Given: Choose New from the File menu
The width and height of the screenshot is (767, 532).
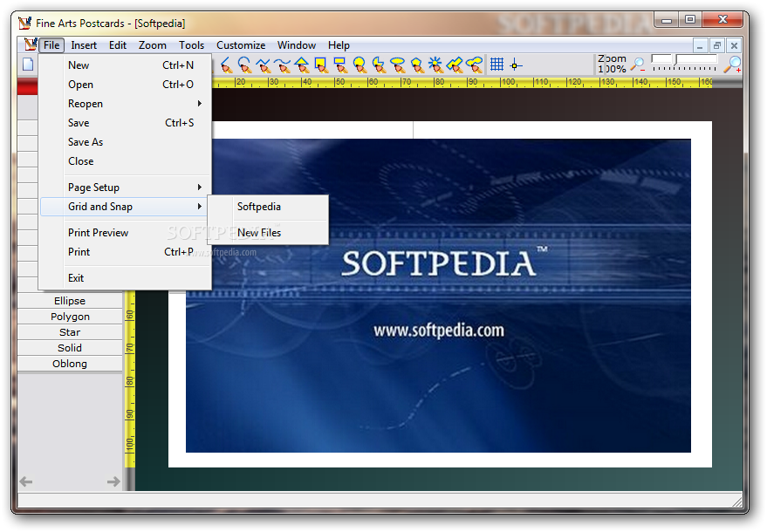Looking at the screenshot, I should point(126,65).
